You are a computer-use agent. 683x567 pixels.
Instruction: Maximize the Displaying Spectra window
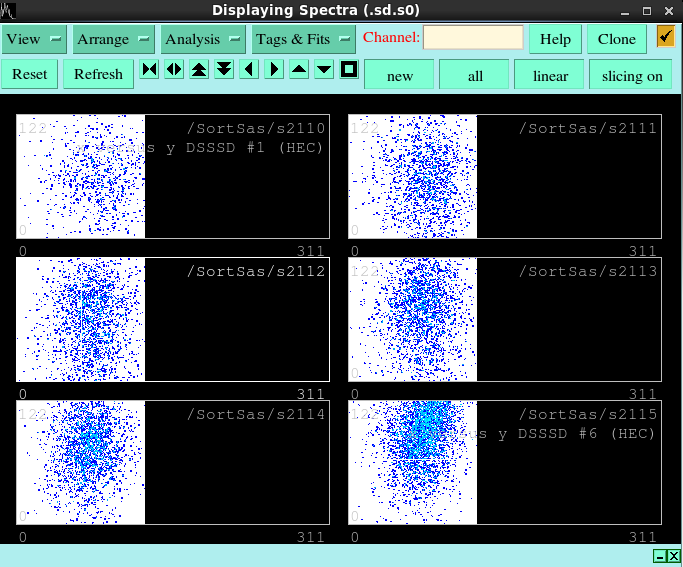647,11
